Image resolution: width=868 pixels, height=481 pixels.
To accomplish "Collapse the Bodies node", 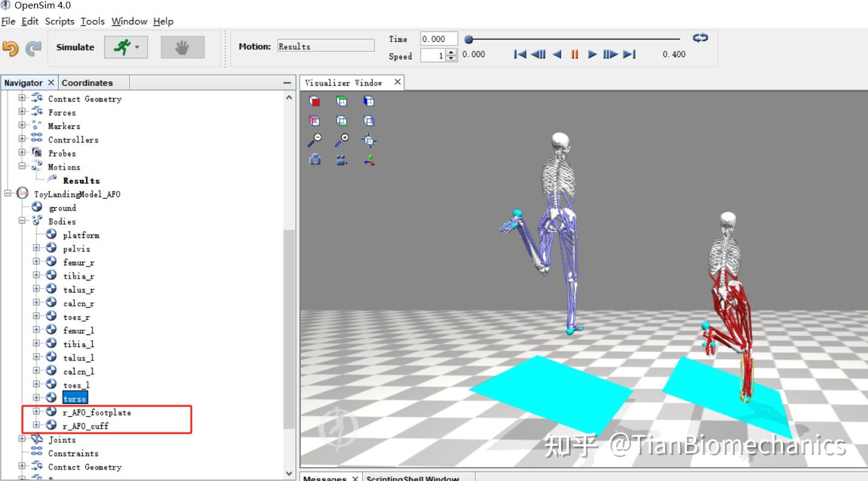I will [22, 221].
